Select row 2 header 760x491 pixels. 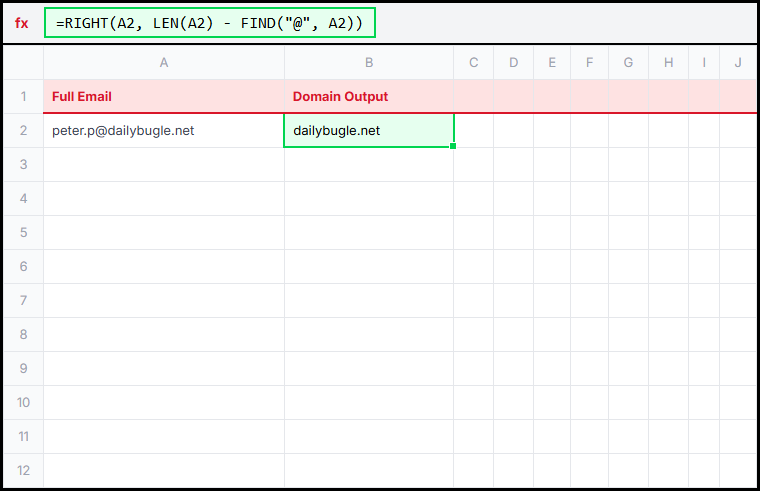[23, 130]
